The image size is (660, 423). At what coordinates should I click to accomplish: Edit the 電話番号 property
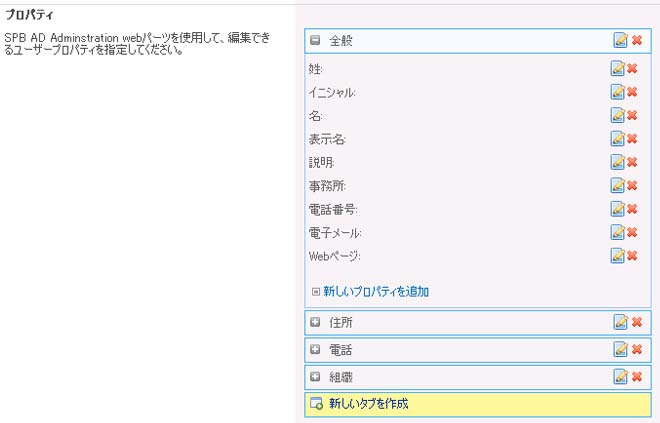click(x=617, y=209)
